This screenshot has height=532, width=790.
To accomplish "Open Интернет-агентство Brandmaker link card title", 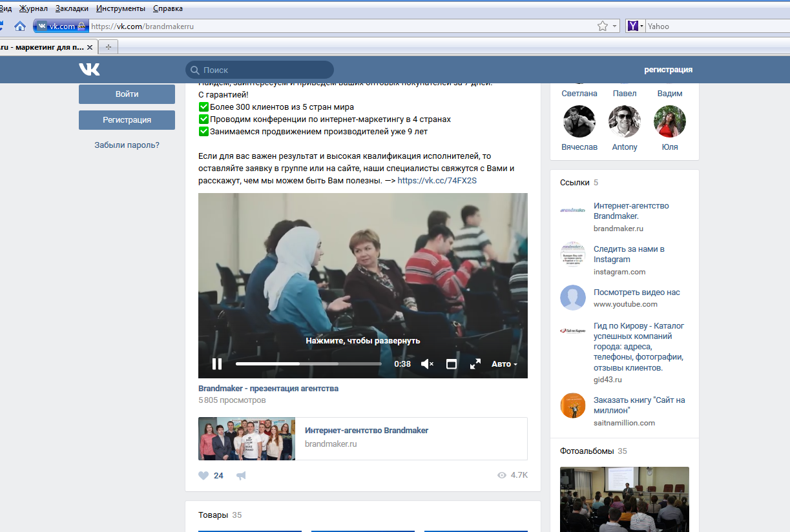I will click(x=366, y=431).
